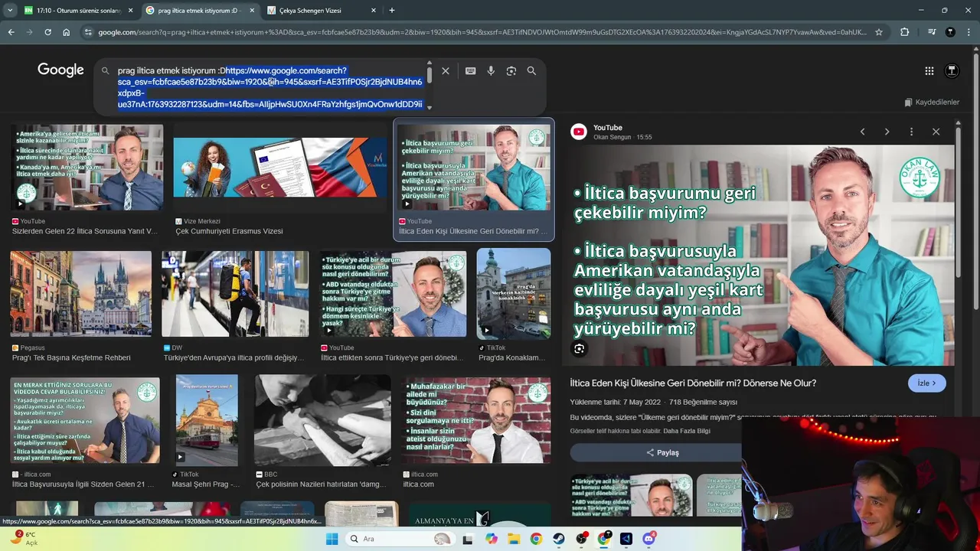The width and height of the screenshot is (980, 551).
Task: Open the first related thumbnail below Paylaş
Action: [x=632, y=495]
